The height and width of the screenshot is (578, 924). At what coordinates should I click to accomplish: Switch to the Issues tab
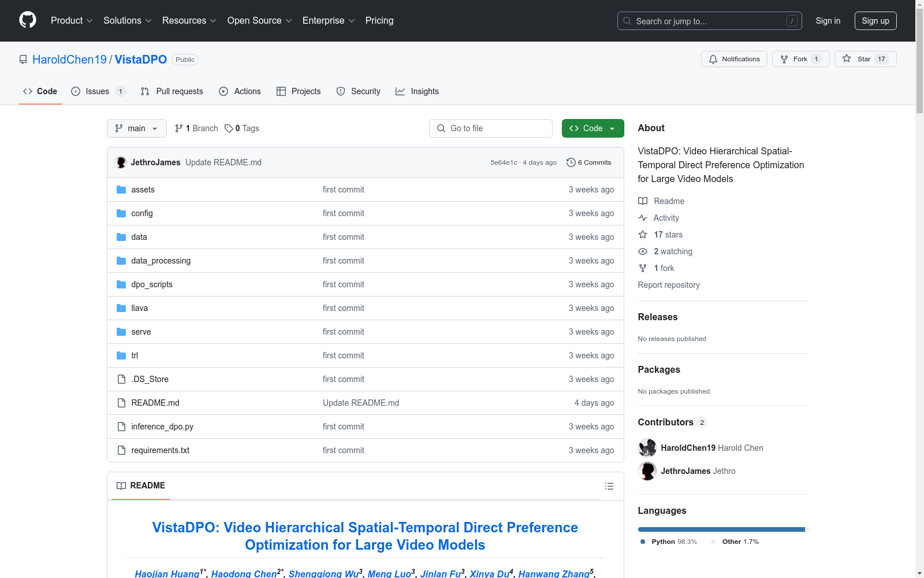[98, 91]
